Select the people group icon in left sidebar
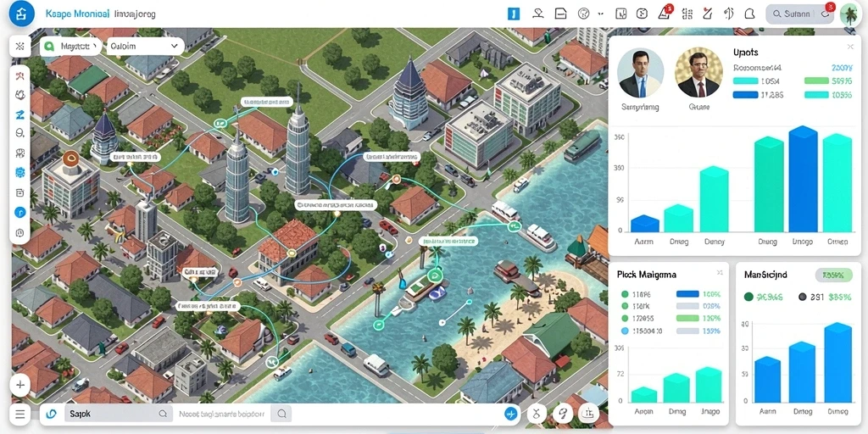The width and height of the screenshot is (868, 434). [x=20, y=153]
